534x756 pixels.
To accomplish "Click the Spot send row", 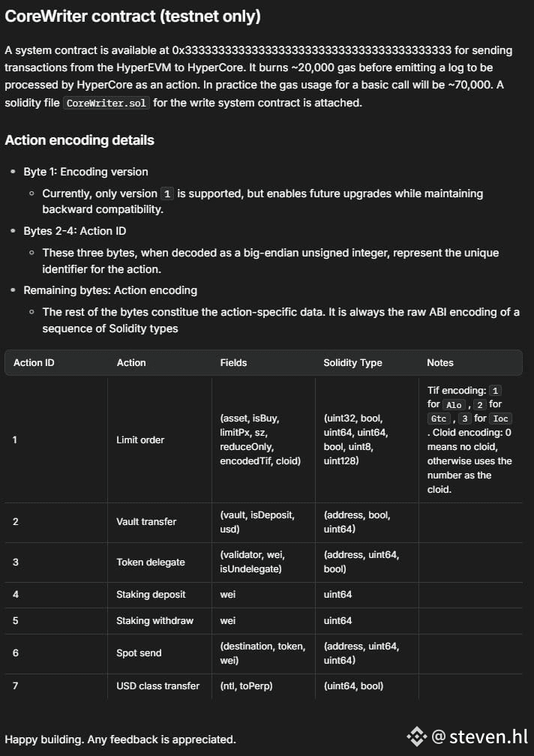I will (x=264, y=653).
